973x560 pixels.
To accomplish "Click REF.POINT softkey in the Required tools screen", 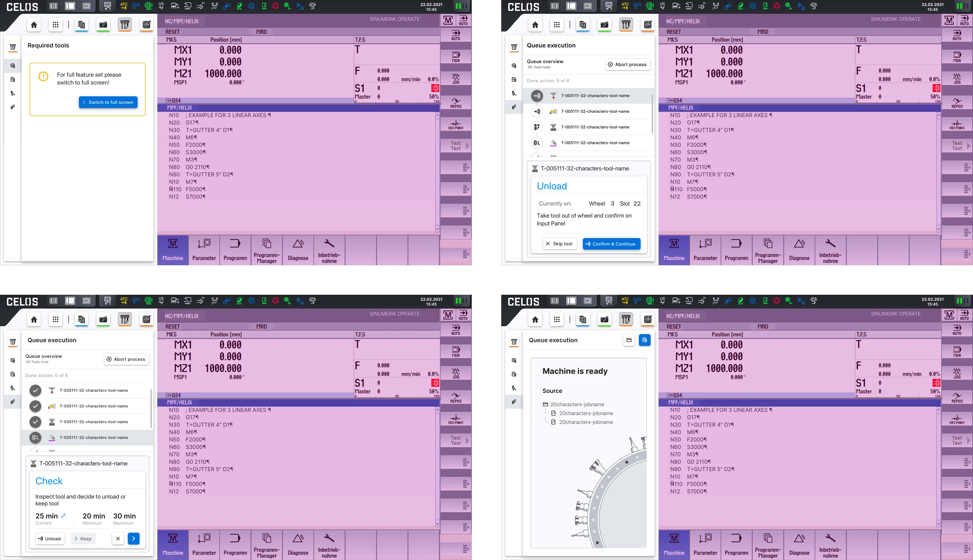I will click(x=456, y=125).
